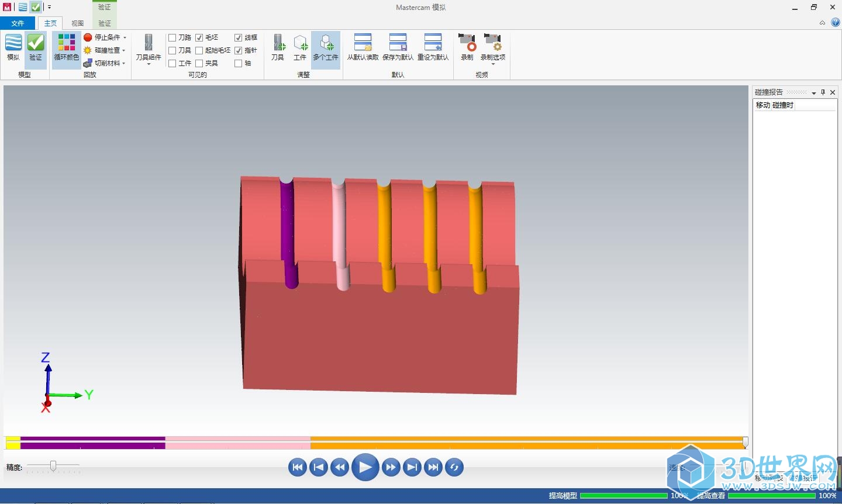Click the purple segment of the timeline
Screen dimensions: 842x504
[93, 443]
